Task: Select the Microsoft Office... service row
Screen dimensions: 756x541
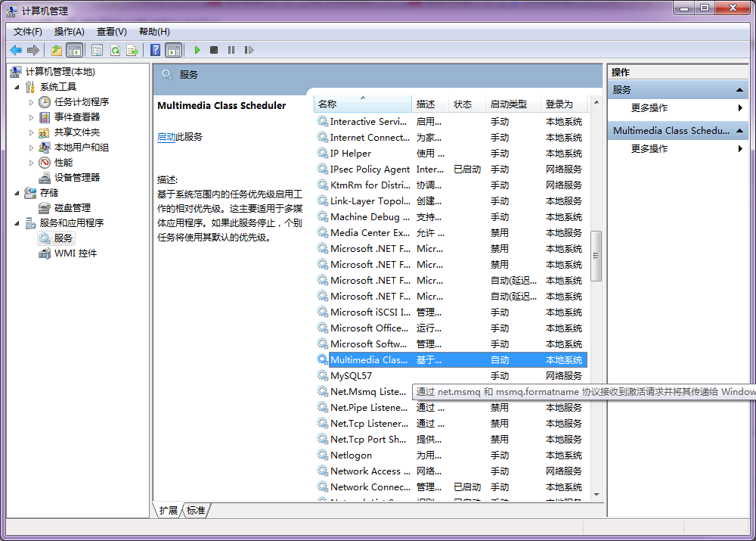Action: click(451, 328)
